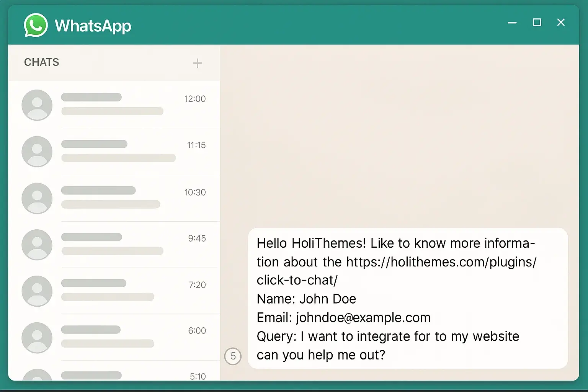This screenshot has height=392, width=588.
Task: Select the contact photo in the 7:20 chat
Action: (37, 291)
